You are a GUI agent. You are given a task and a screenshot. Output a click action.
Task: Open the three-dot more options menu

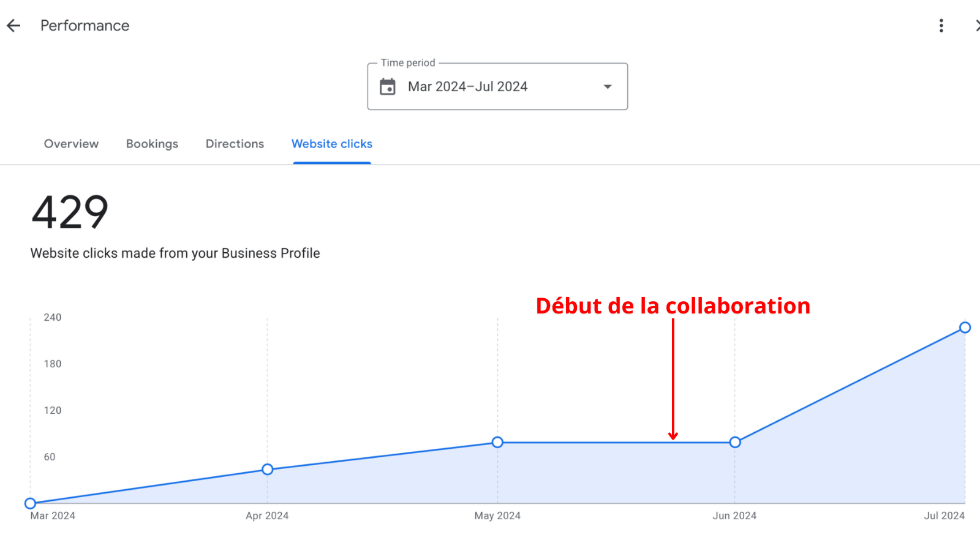click(x=941, y=26)
